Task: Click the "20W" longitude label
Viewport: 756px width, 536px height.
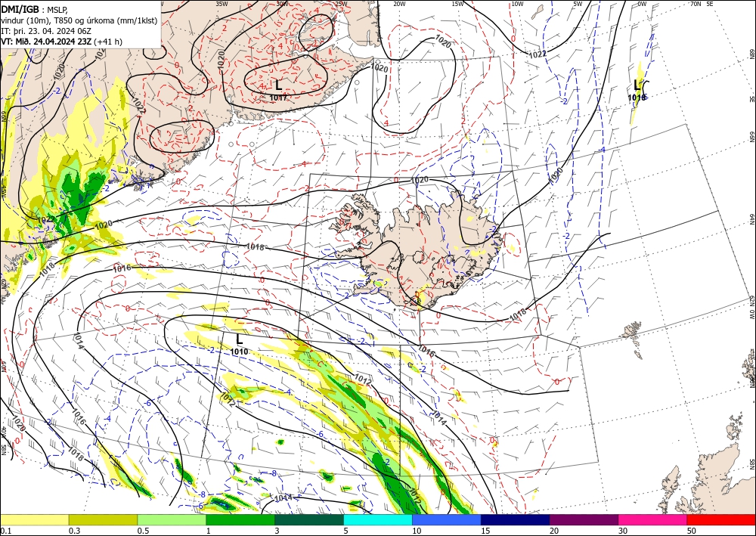Action: [398, 4]
